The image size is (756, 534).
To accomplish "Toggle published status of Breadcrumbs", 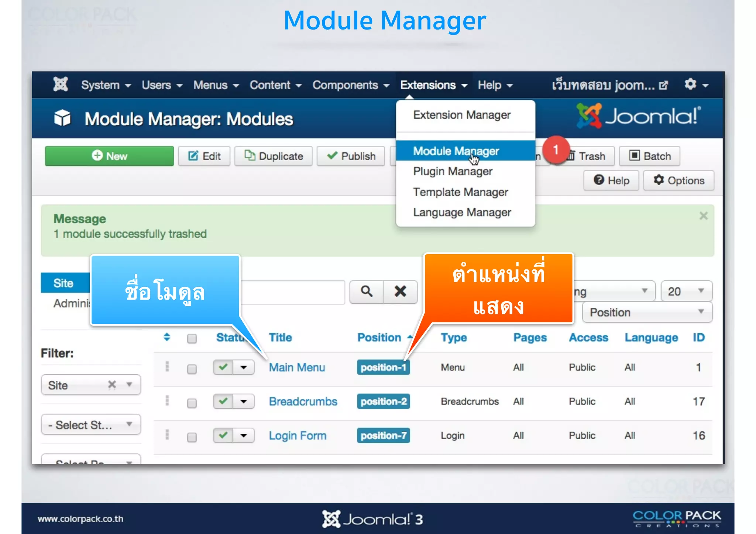I will (223, 401).
